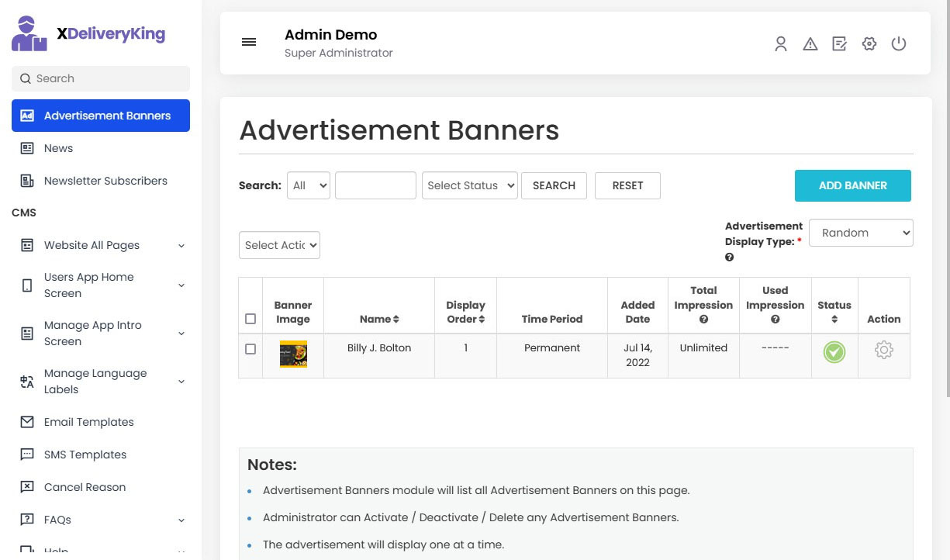The width and height of the screenshot is (950, 560).
Task: Open the settings gear in the top bar
Action: [x=869, y=44]
